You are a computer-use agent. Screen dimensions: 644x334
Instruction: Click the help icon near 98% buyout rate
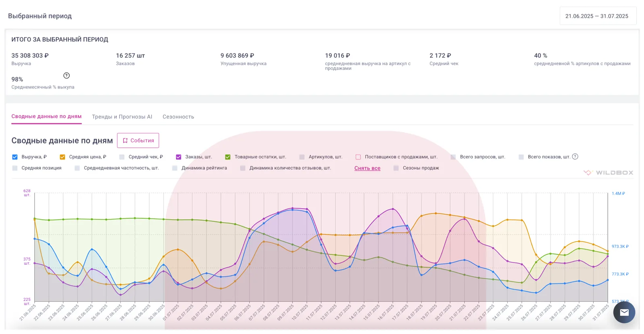[x=66, y=76]
